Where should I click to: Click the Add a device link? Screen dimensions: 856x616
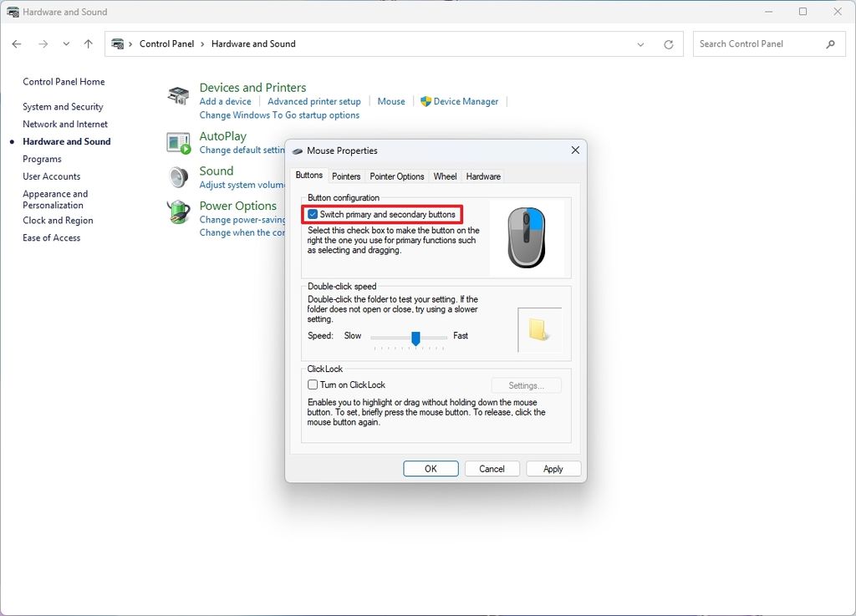[x=225, y=100]
